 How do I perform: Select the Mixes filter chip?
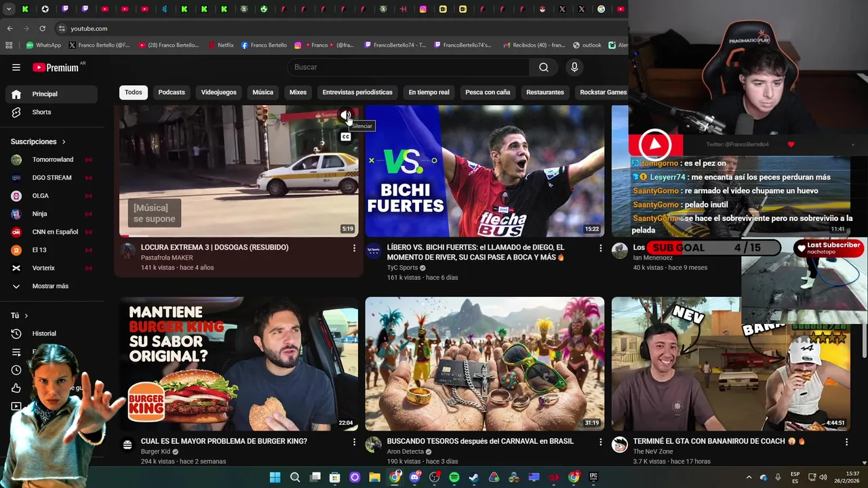(298, 92)
